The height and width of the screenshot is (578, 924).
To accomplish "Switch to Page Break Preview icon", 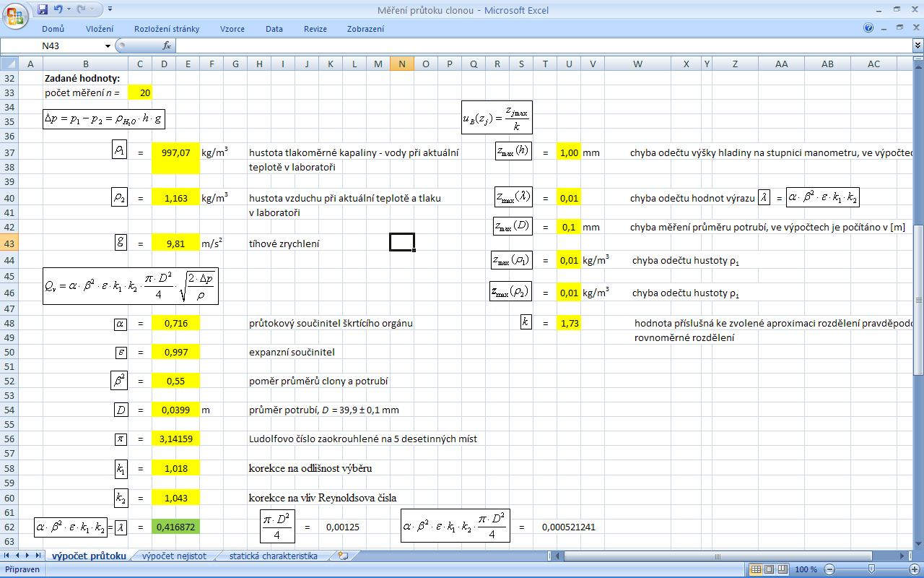I will pyautogui.click(x=783, y=569).
